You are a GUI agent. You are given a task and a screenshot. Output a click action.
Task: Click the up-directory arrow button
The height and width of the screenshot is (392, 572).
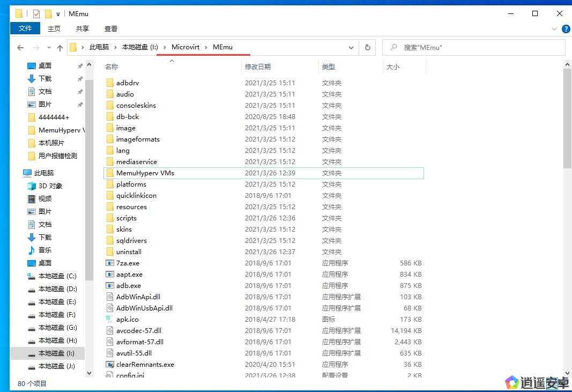pos(60,48)
